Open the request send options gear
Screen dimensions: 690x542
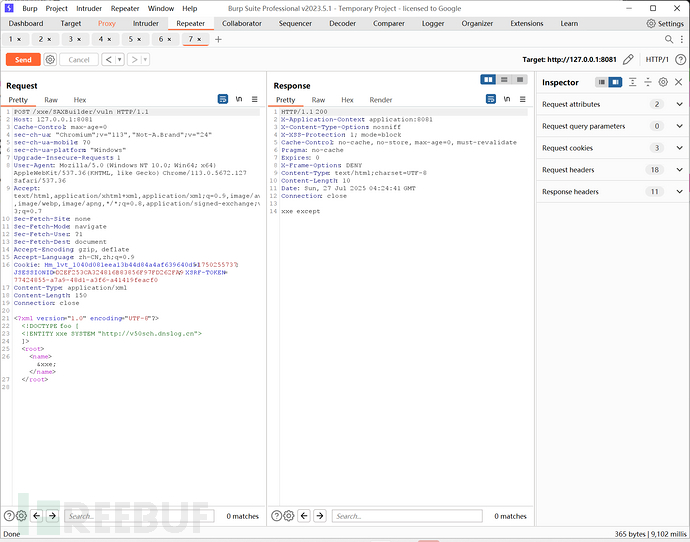point(50,60)
